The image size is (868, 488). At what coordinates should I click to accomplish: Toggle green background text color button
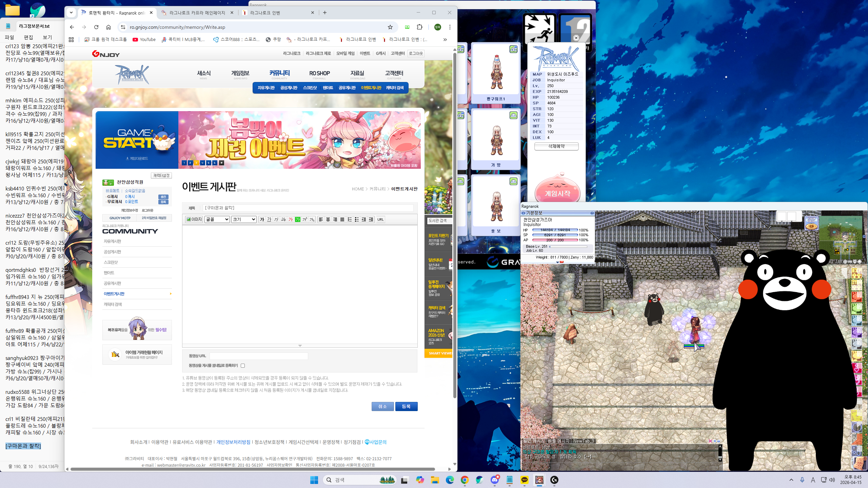tap(298, 219)
